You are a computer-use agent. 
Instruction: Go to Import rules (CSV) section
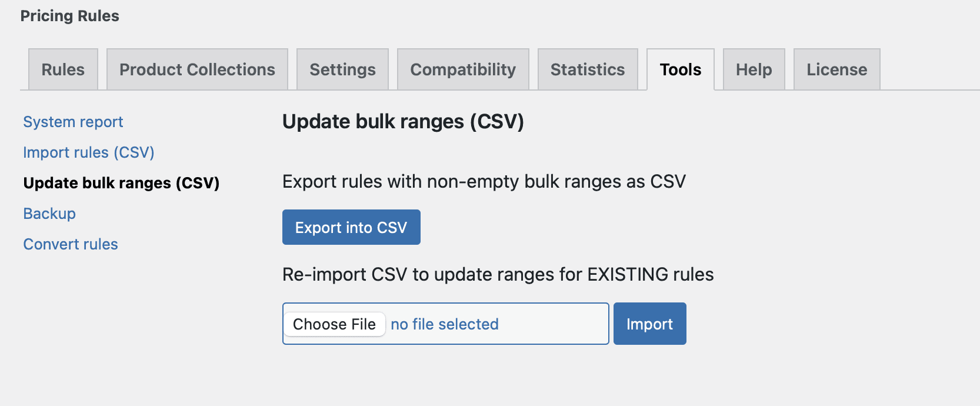click(89, 152)
